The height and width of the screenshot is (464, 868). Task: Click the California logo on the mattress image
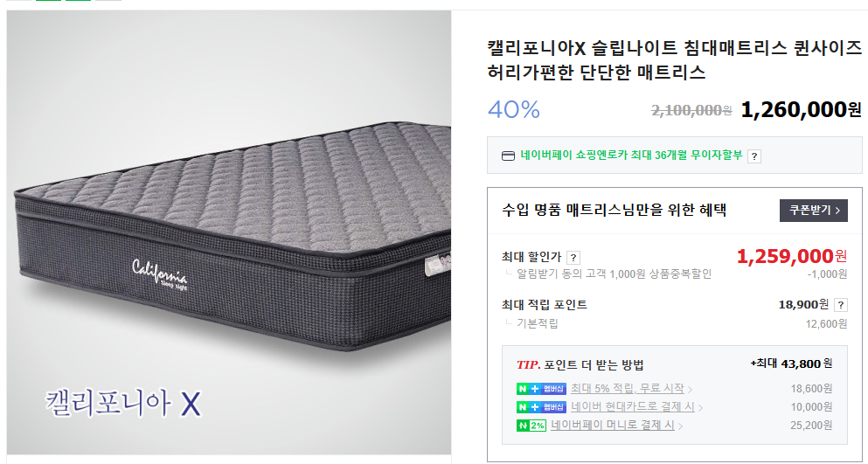click(159, 274)
